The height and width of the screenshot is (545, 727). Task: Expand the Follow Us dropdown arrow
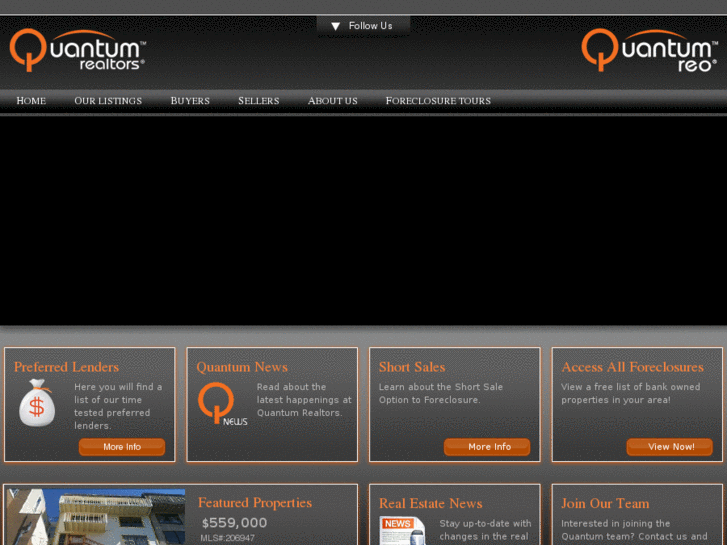coord(336,26)
